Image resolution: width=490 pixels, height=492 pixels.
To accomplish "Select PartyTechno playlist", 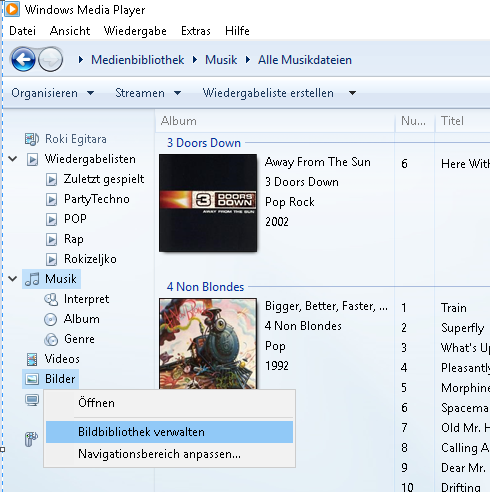I will pyautogui.click(x=97, y=199).
